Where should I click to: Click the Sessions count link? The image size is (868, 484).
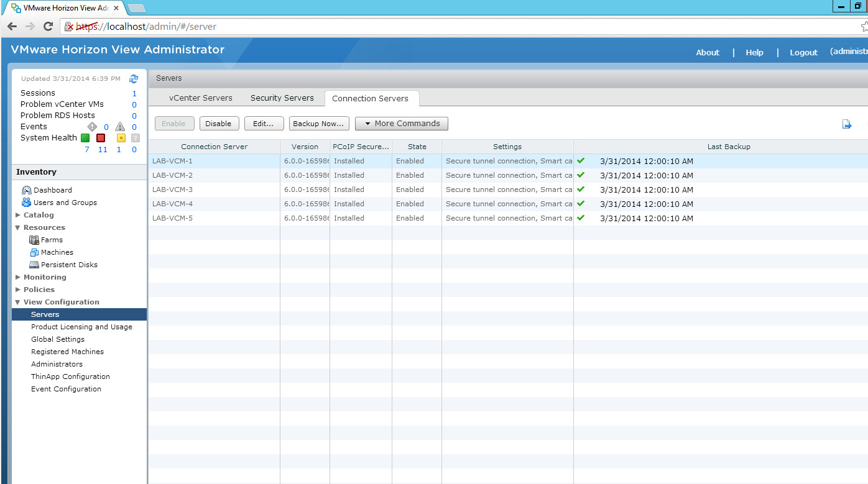134,93
